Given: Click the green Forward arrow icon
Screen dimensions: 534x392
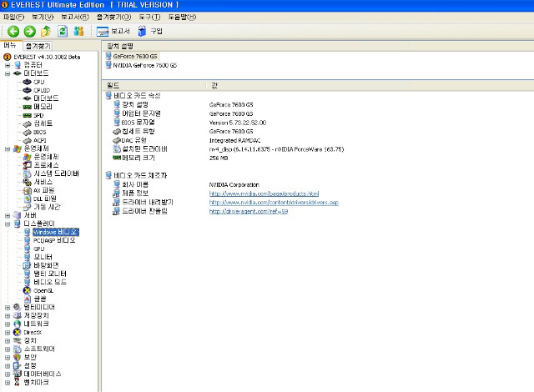Looking at the screenshot, I should pos(30,32).
